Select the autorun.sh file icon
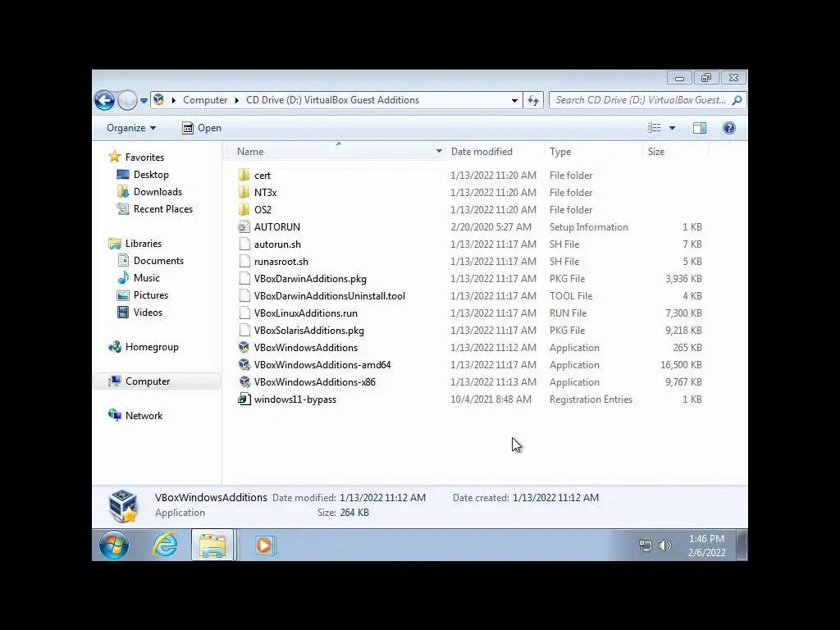The height and width of the screenshot is (630, 840). click(244, 244)
